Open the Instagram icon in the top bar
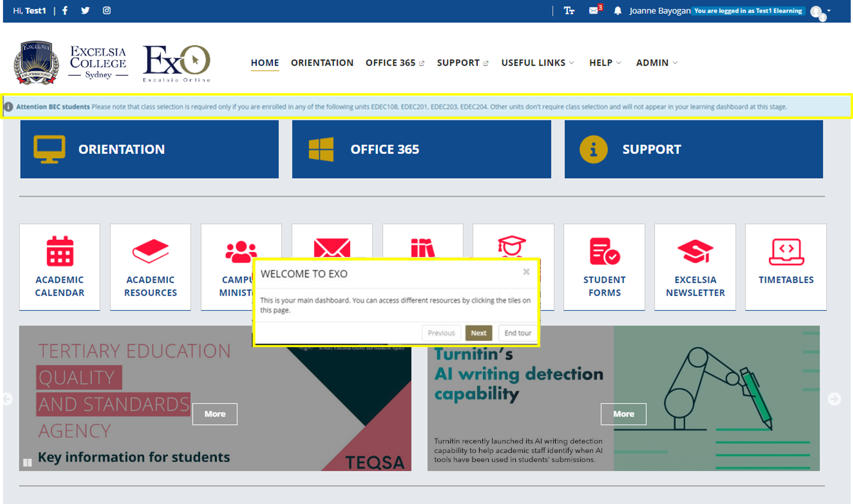The image size is (853, 504). tap(107, 10)
